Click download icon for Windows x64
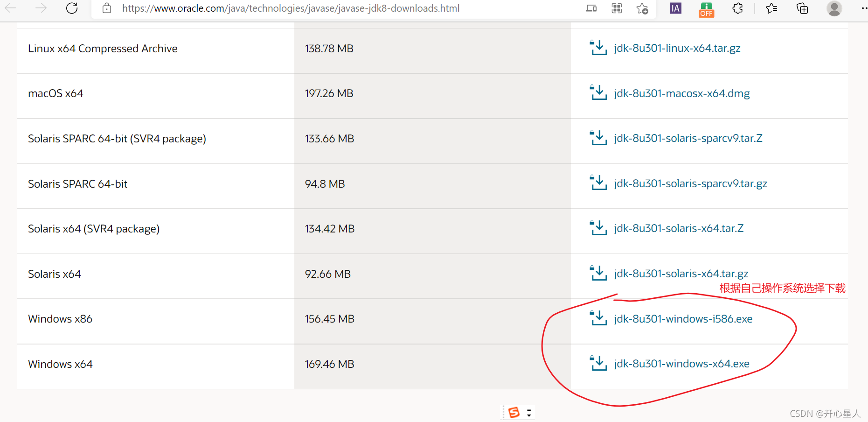 click(x=598, y=363)
